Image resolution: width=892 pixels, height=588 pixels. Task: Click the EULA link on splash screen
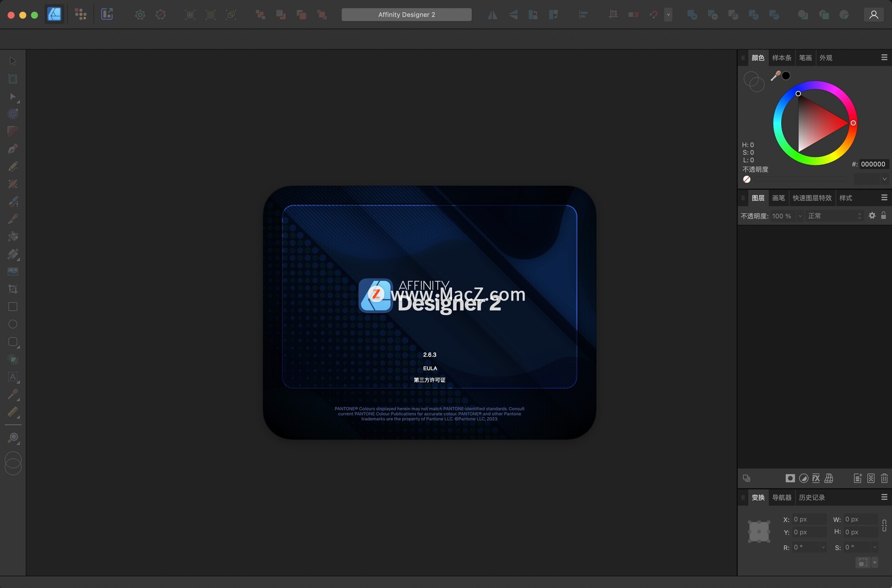pyautogui.click(x=430, y=368)
